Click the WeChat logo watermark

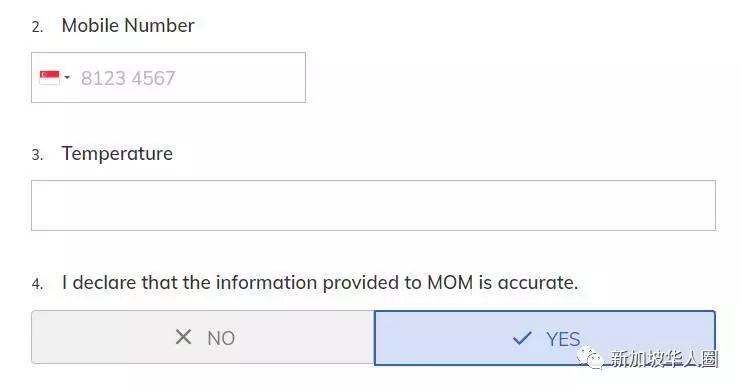pos(589,359)
